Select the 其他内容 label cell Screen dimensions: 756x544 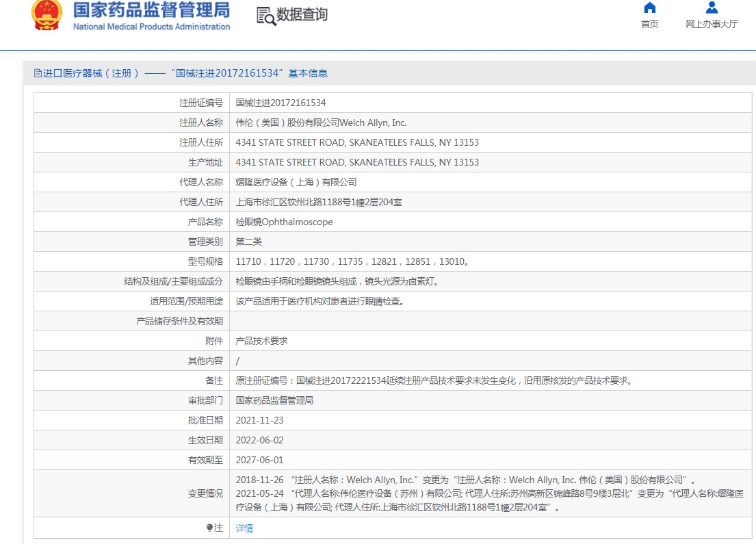click(131, 360)
